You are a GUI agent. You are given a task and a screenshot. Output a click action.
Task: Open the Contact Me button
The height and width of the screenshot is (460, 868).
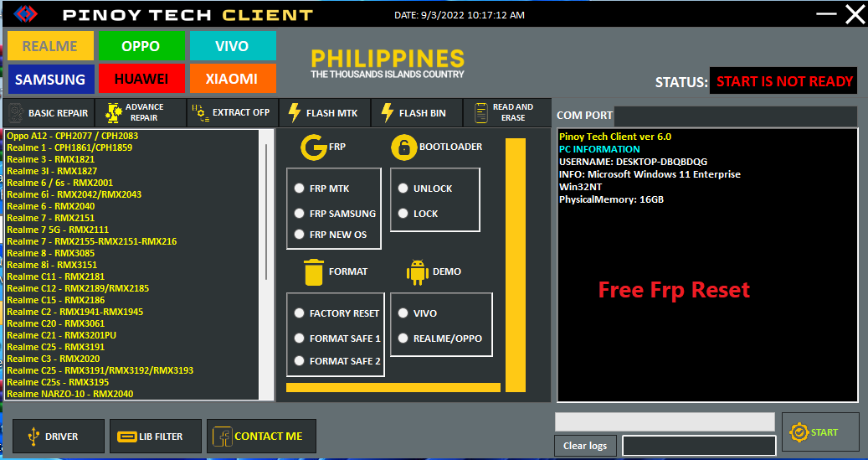pos(261,437)
